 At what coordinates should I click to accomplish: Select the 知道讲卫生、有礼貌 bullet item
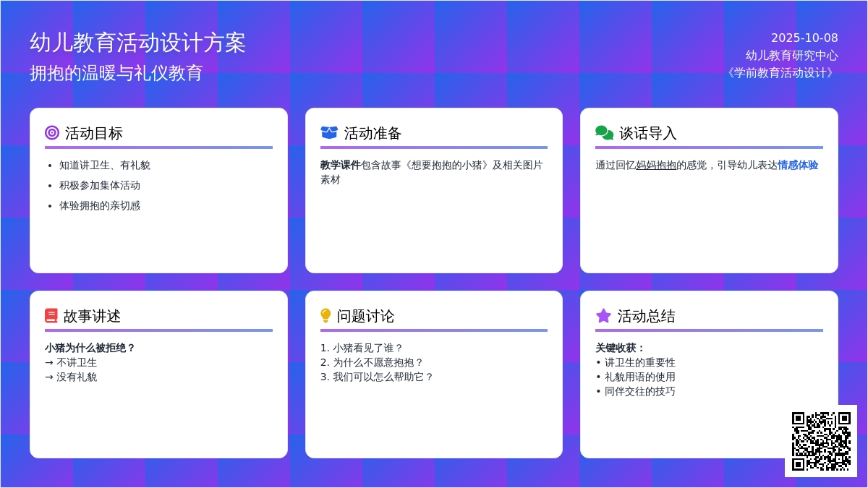(105, 165)
